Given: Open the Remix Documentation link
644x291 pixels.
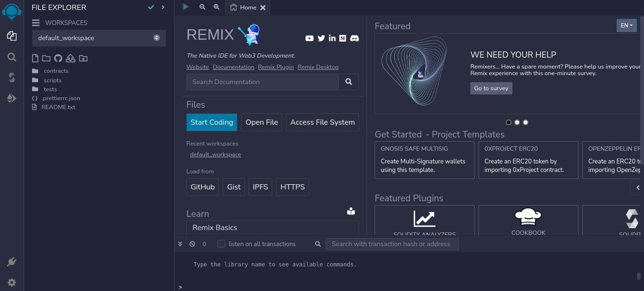Looking at the screenshot, I should (233, 67).
